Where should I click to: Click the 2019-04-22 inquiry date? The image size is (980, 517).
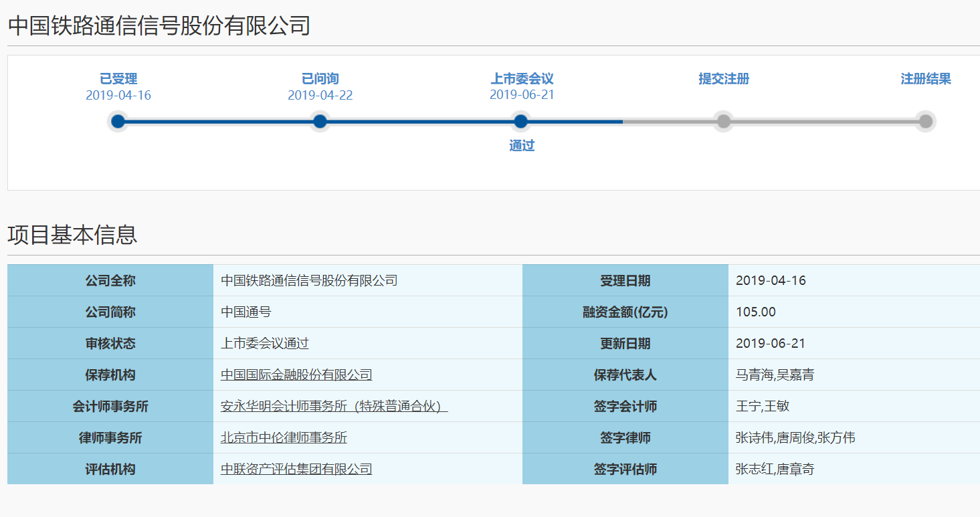(320, 96)
